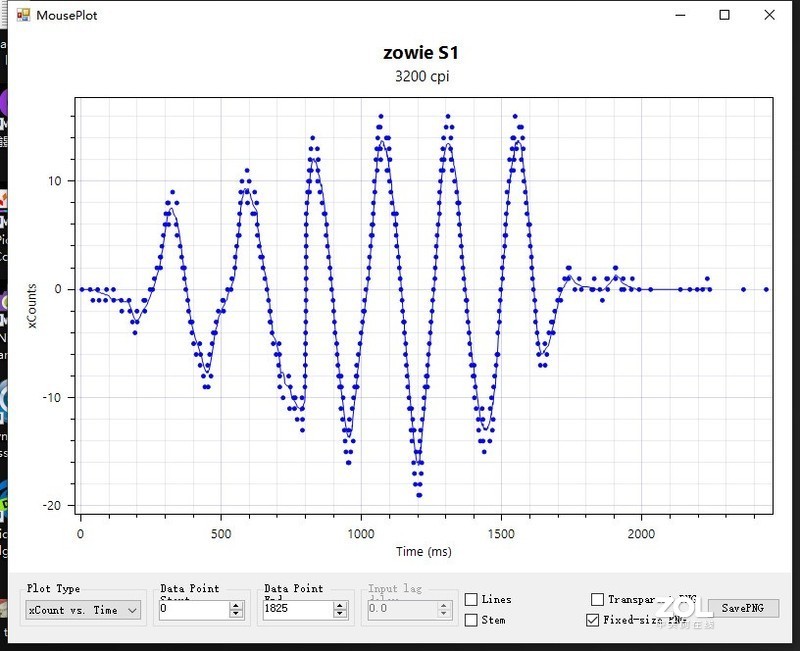Open the Plot Type dropdown
The width and height of the screenshot is (800, 651).
(83, 610)
